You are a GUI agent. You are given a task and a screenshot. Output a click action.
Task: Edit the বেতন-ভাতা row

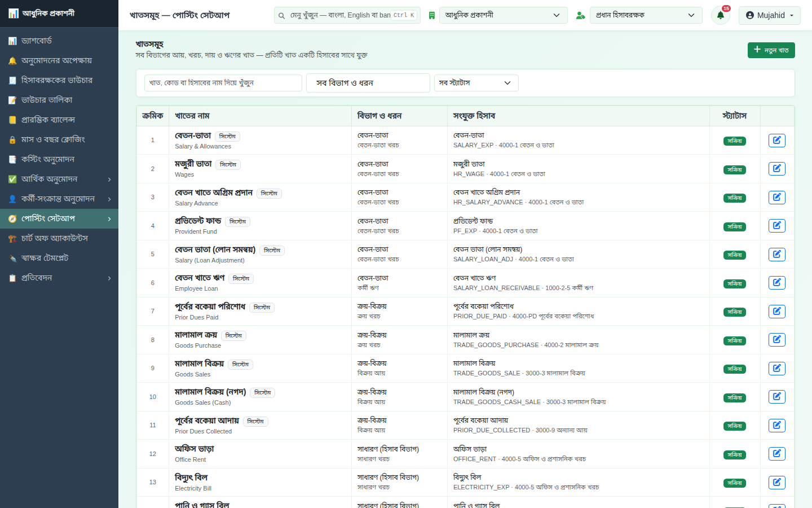[776, 141]
